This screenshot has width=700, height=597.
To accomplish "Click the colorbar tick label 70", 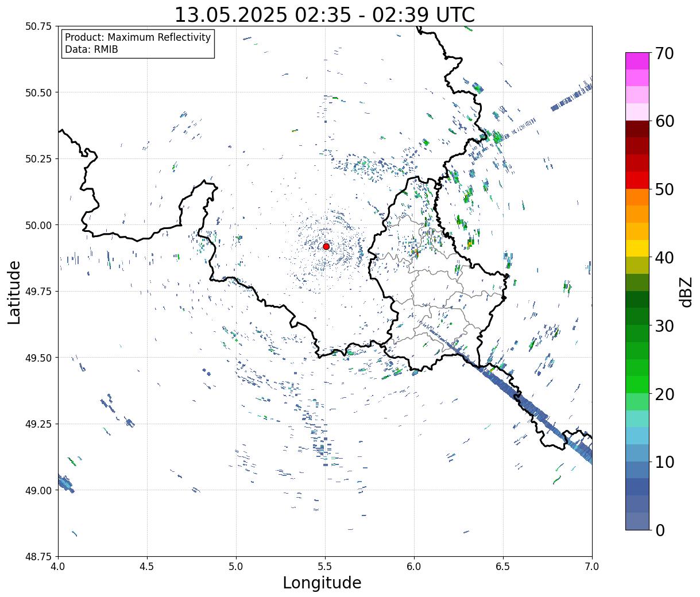I will click(664, 53).
